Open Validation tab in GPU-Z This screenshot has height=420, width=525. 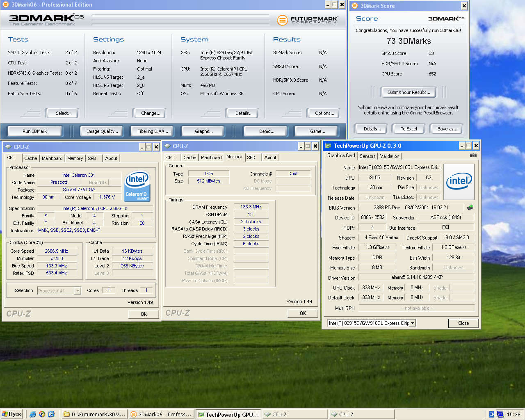tap(390, 156)
